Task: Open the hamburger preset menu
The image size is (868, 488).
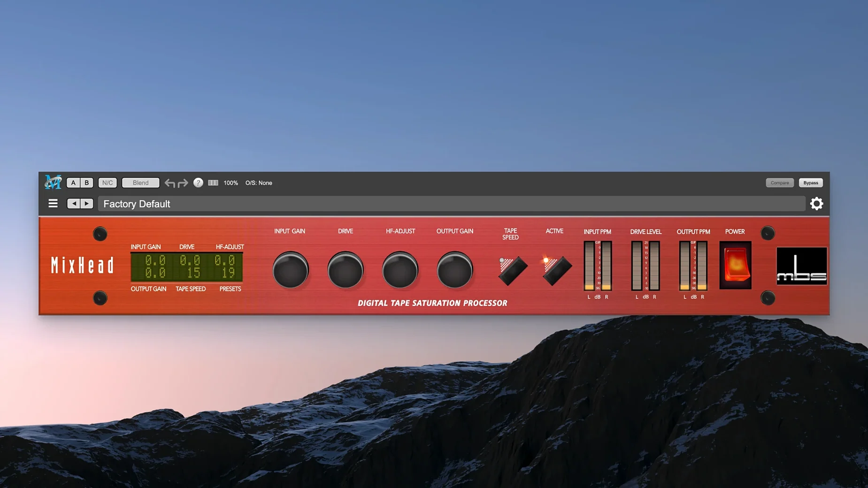Action: click(x=53, y=204)
